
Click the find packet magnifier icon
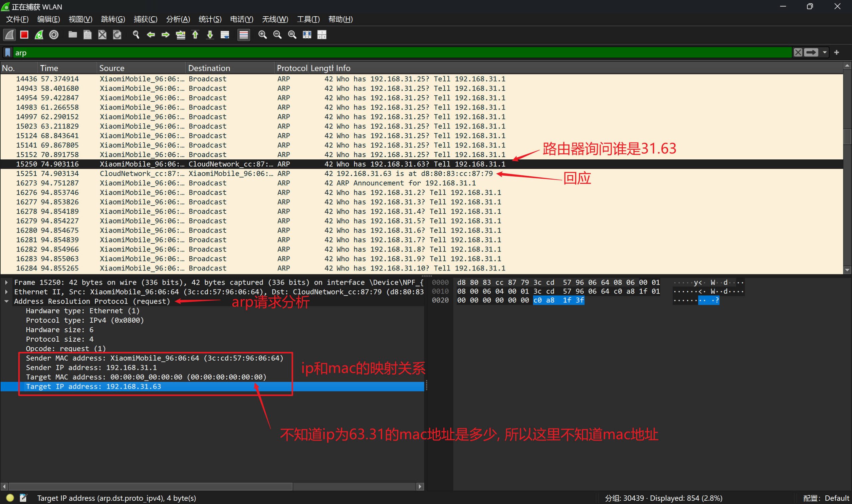pyautogui.click(x=136, y=35)
